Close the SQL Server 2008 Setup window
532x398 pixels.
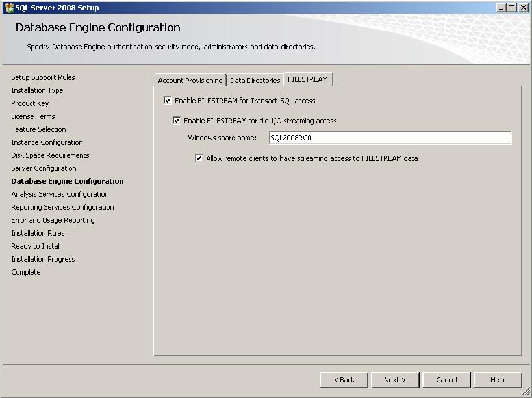(x=523, y=7)
